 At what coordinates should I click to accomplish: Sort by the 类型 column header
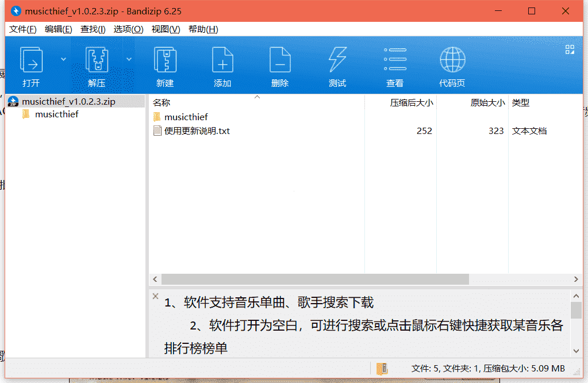521,103
